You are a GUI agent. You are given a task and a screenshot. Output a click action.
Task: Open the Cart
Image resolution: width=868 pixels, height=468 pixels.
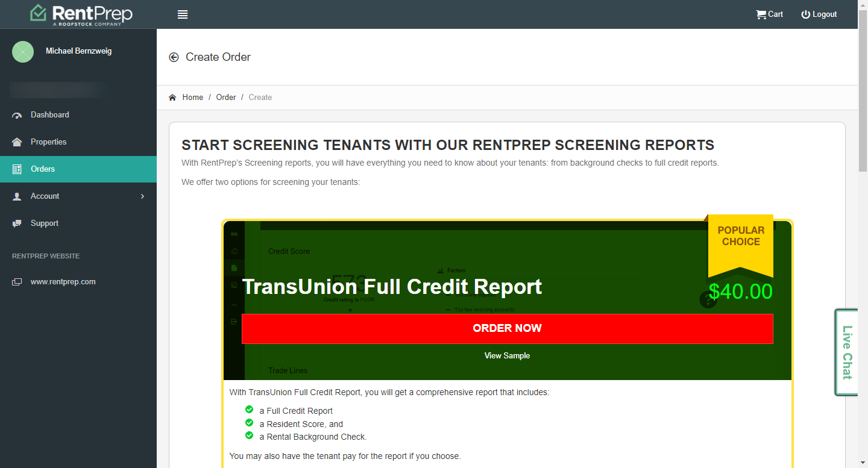[x=769, y=14]
